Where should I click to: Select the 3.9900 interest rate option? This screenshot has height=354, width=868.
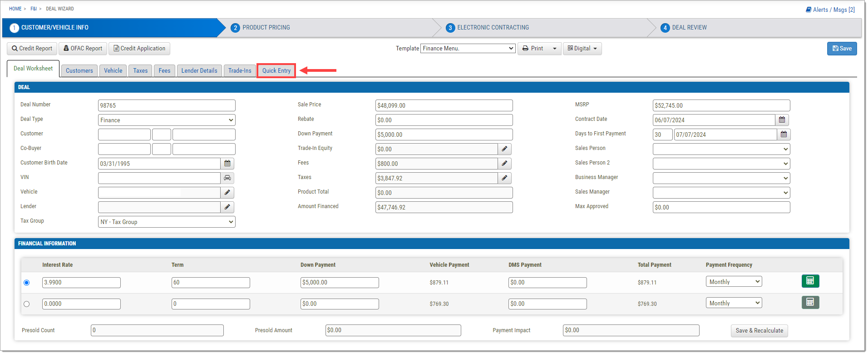pyautogui.click(x=27, y=283)
